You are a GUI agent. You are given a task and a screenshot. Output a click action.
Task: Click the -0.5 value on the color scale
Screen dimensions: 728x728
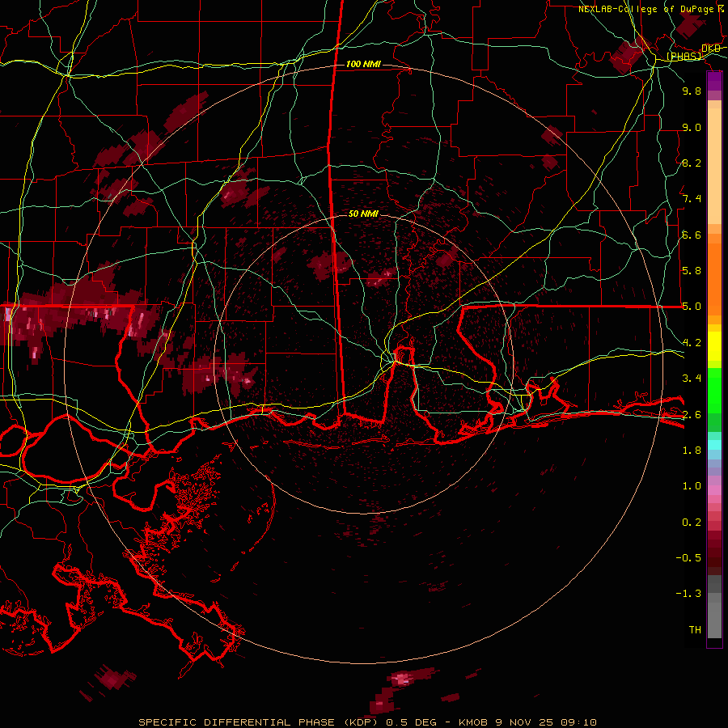tap(688, 558)
